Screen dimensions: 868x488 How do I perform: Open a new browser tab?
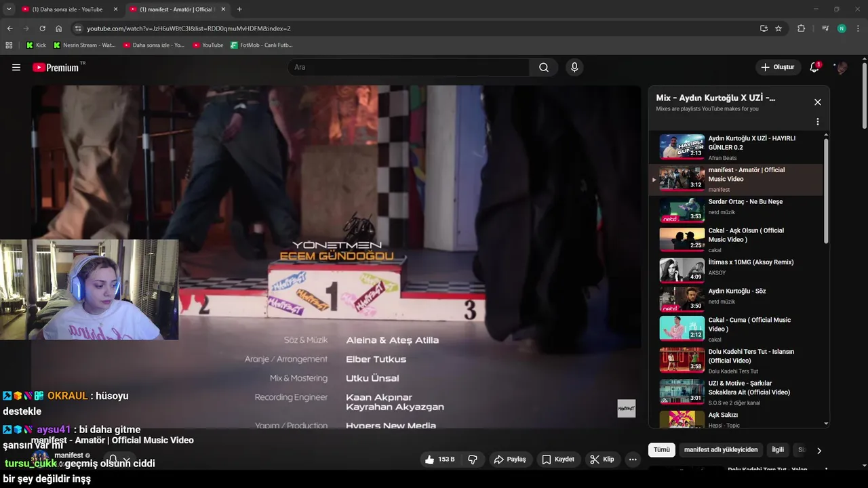[x=239, y=9]
